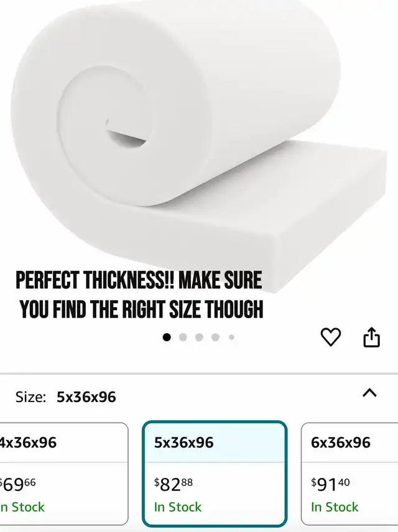This screenshot has width=398, height=532.
Task: Click the $69.66 price card
Action: (x=17, y=484)
